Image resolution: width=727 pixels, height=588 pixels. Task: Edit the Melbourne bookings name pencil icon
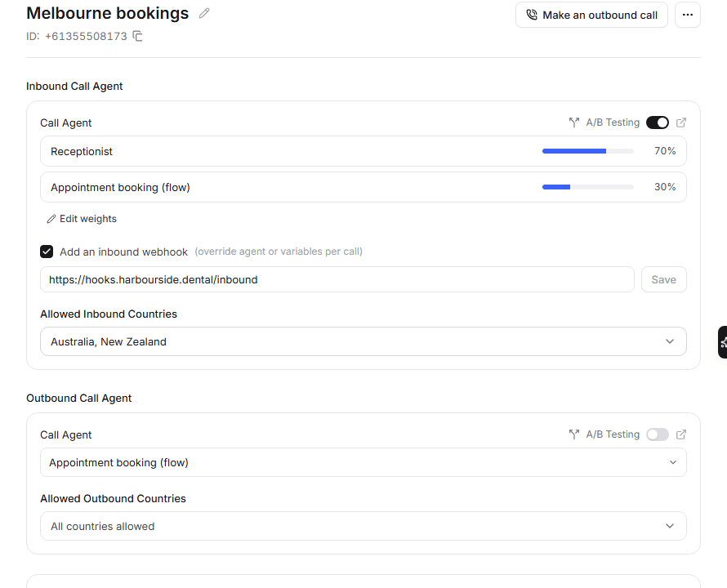204,13
